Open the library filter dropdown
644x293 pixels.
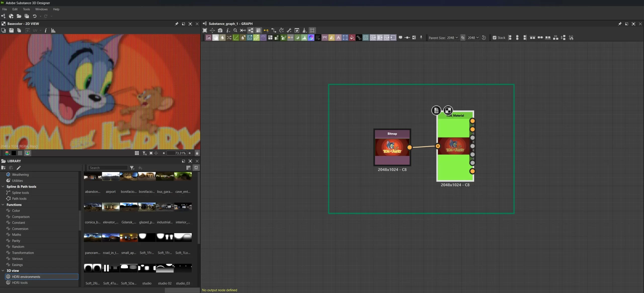tap(132, 168)
